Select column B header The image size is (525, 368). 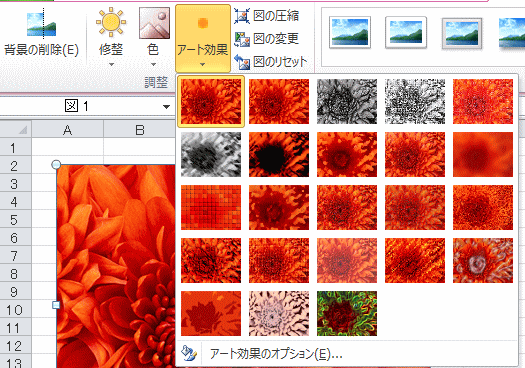coord(140,129)
